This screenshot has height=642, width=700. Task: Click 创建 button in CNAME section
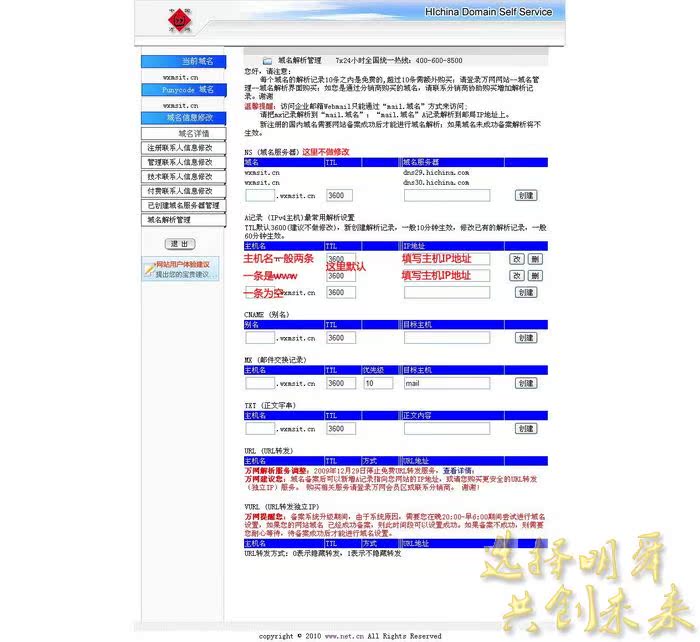pyautogui.click(x=526, y=338)
